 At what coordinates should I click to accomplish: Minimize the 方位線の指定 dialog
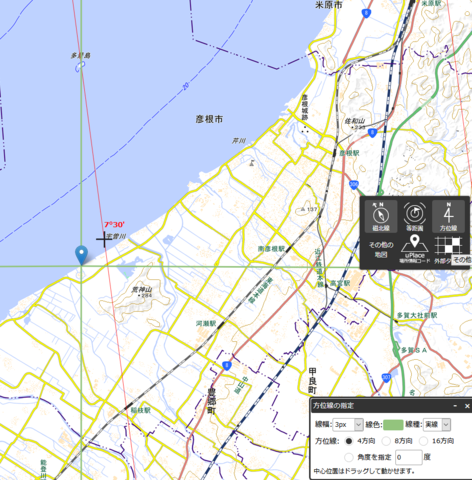pyautogui.click(x=455, y=406)
